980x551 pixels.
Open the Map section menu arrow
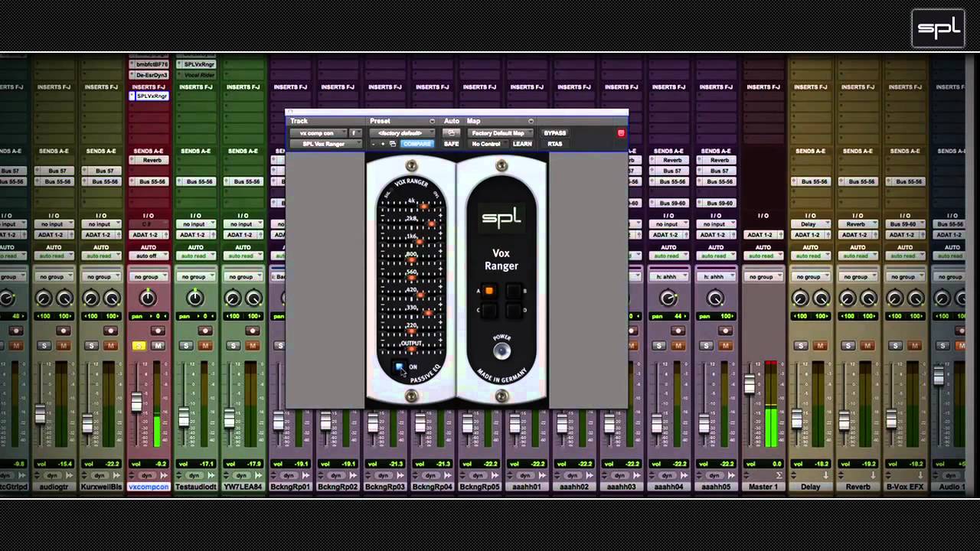coord(531,121)
